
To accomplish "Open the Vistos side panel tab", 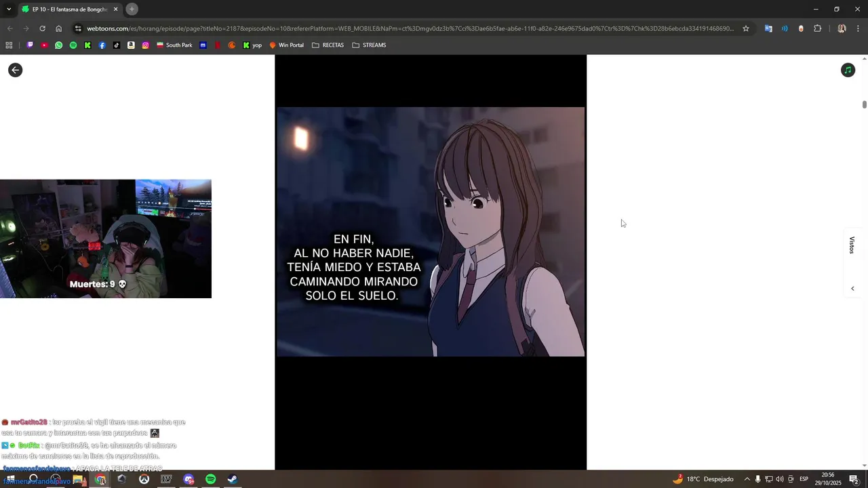I will pos(852,245).
